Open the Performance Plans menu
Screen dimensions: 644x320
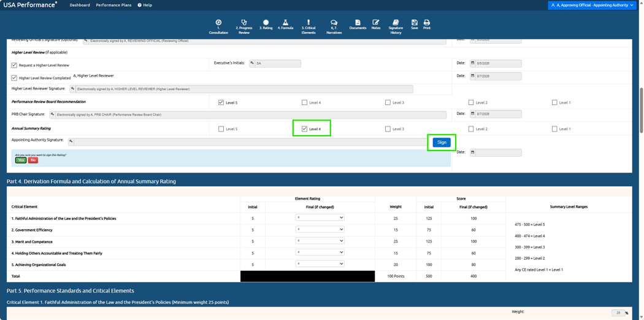coord(113,5)
